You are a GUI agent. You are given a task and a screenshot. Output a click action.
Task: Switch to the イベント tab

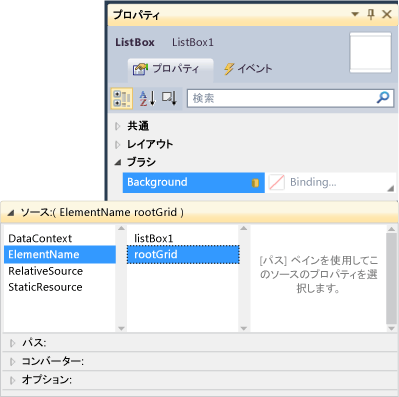click(x=248, y=69)
